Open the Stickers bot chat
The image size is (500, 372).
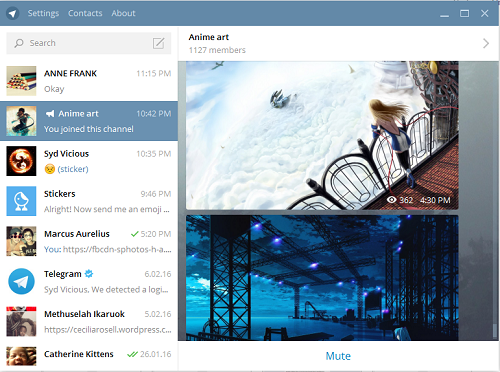tap(89, 201)
